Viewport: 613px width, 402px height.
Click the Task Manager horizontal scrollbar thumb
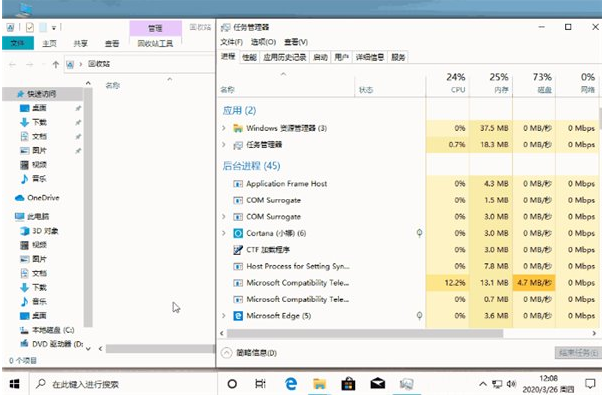tap(365, 334)
